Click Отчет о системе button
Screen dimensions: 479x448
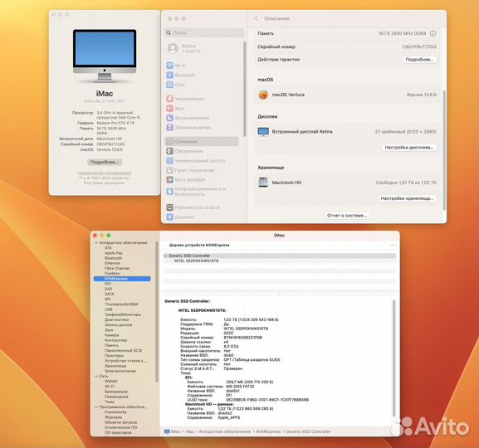347,216
